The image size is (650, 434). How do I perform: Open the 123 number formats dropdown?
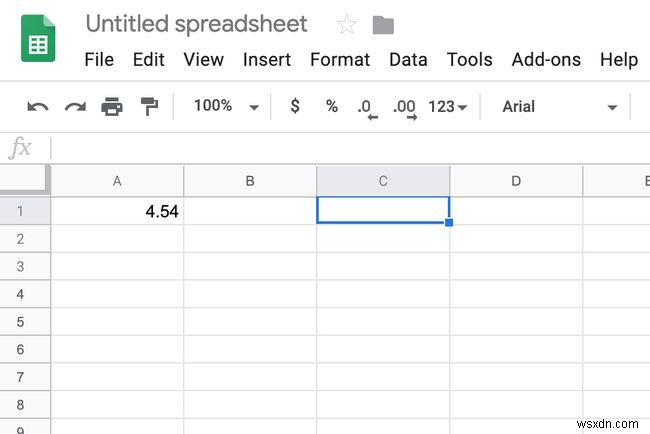click(x=447, y=106)
